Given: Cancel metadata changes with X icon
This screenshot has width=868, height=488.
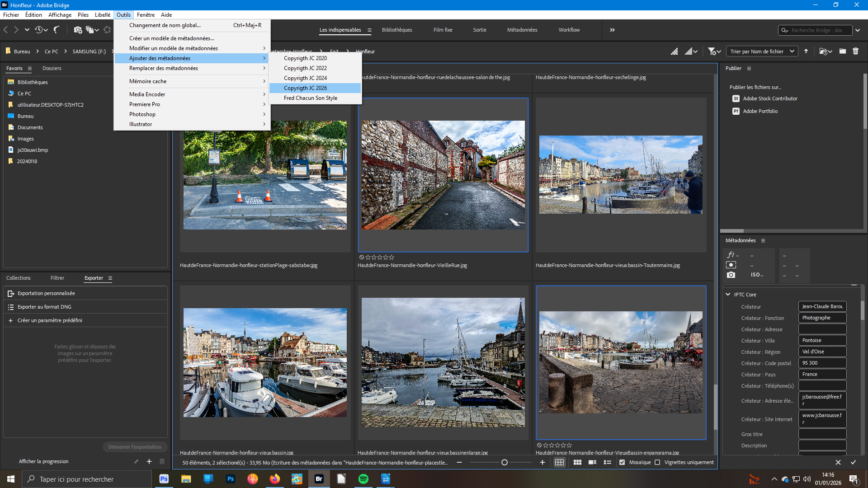Looking at the screenshot, I should [838, 462].
